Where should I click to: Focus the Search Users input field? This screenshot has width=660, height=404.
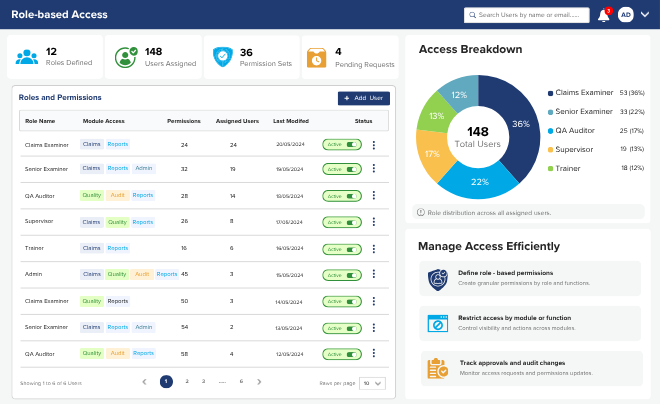[527, 15]
